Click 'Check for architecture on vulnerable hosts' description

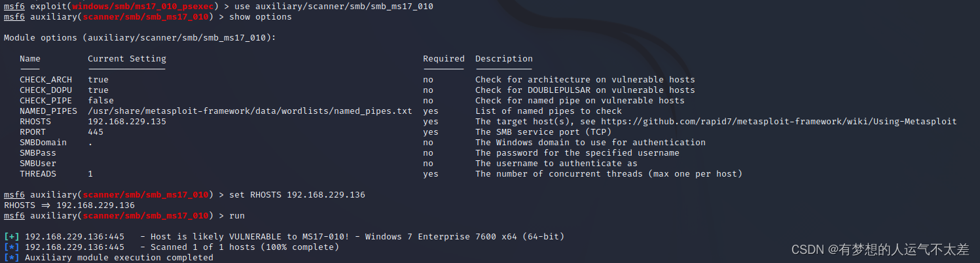click(x=585, y=80)
